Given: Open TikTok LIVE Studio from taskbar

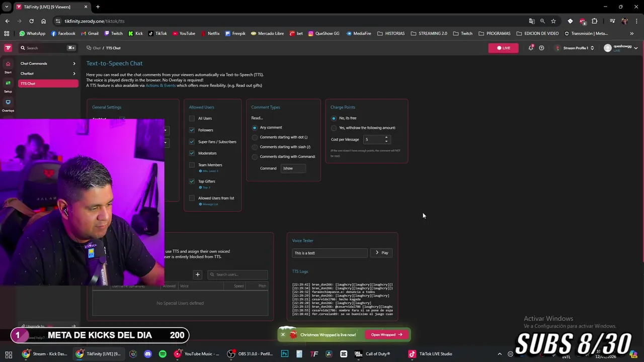Looking at the screenshot, I should point(431,354).
